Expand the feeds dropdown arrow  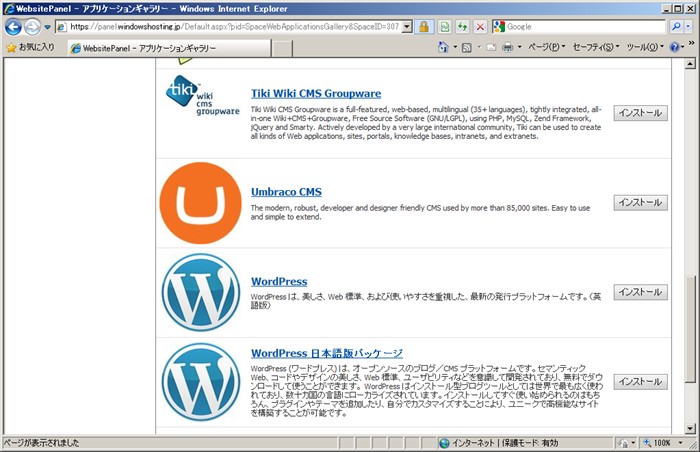click(479, 47)
